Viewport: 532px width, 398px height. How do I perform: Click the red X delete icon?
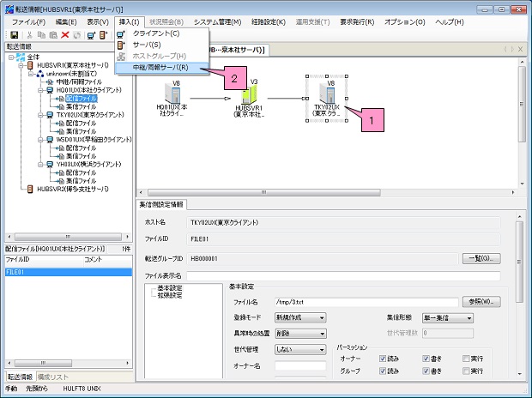64,34
